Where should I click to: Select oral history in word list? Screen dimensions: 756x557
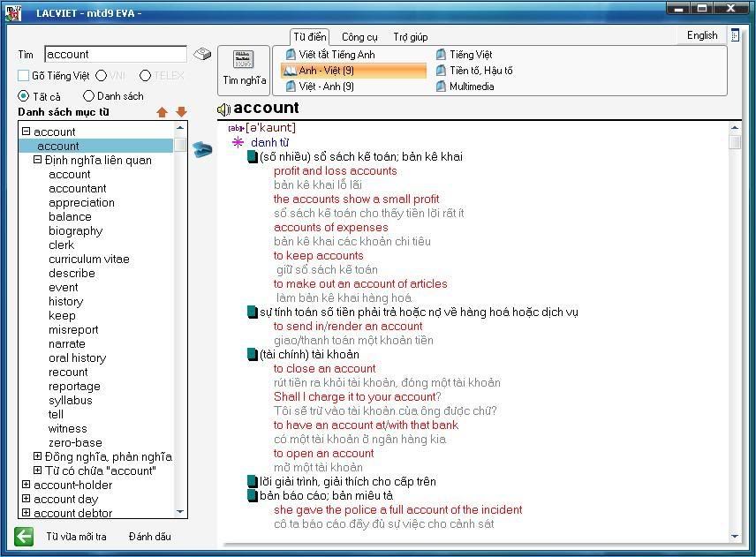click(77, 358)
